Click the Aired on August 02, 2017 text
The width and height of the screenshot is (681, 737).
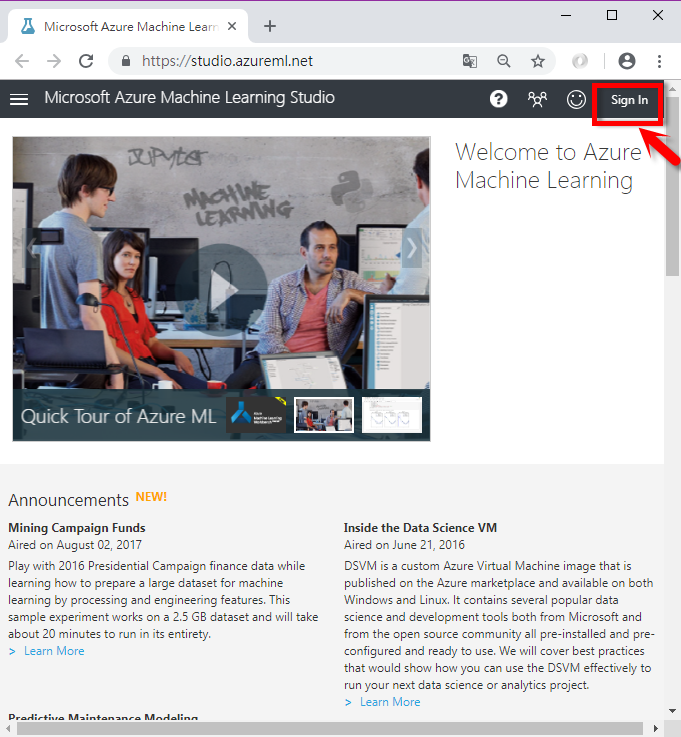click(75, 545)
